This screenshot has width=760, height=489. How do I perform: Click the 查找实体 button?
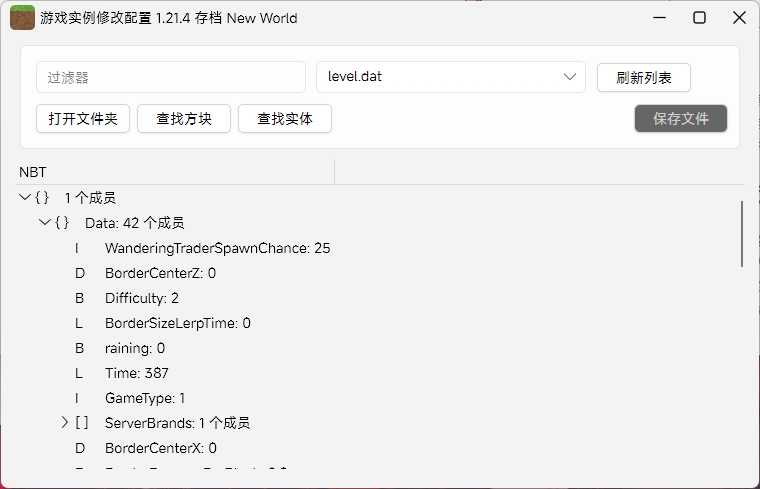pyautogui.click(x=285, y=119)
